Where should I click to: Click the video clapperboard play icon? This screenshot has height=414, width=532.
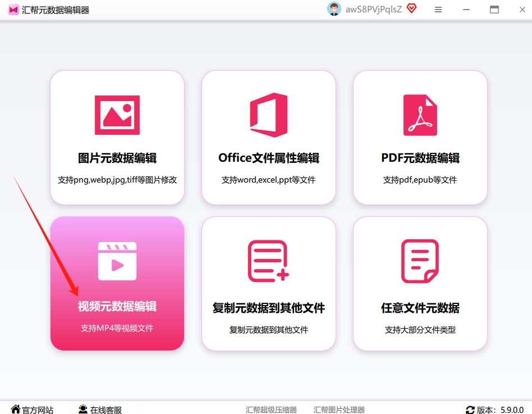coord(117,261)
